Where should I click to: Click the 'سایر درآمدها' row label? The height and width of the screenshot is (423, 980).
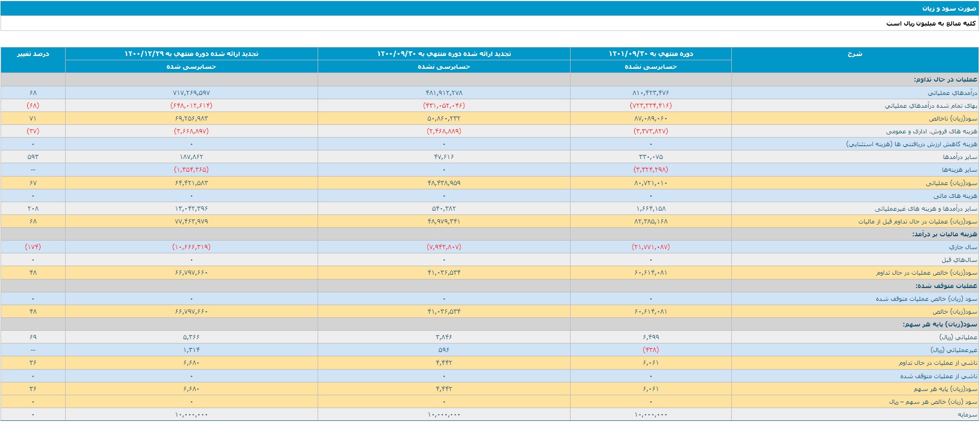[x=960, y=157]
